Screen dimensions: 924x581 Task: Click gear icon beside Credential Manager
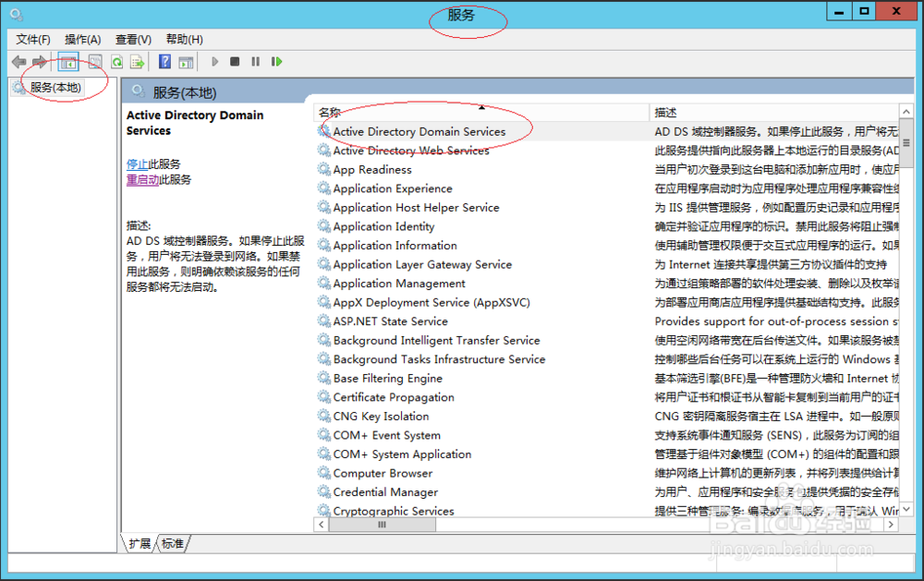click(x=324, y=491)
